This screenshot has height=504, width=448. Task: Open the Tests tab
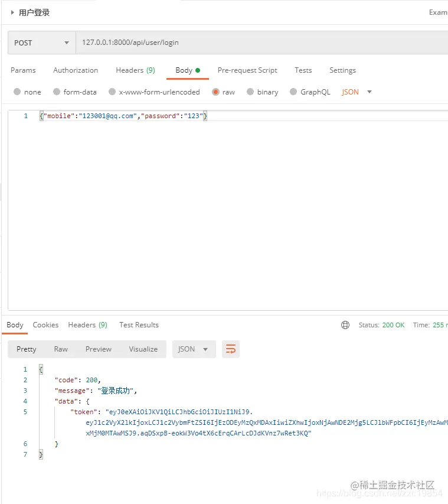[x=303, y=70]
